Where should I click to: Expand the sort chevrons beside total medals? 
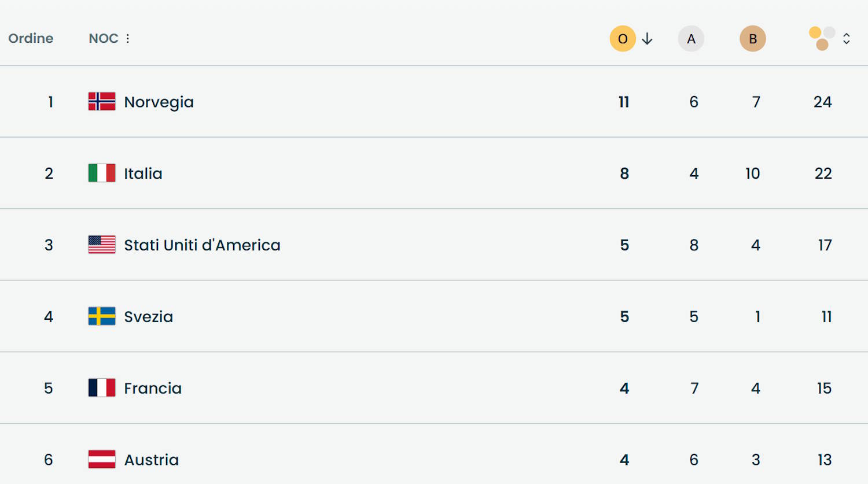pos(847,38)
